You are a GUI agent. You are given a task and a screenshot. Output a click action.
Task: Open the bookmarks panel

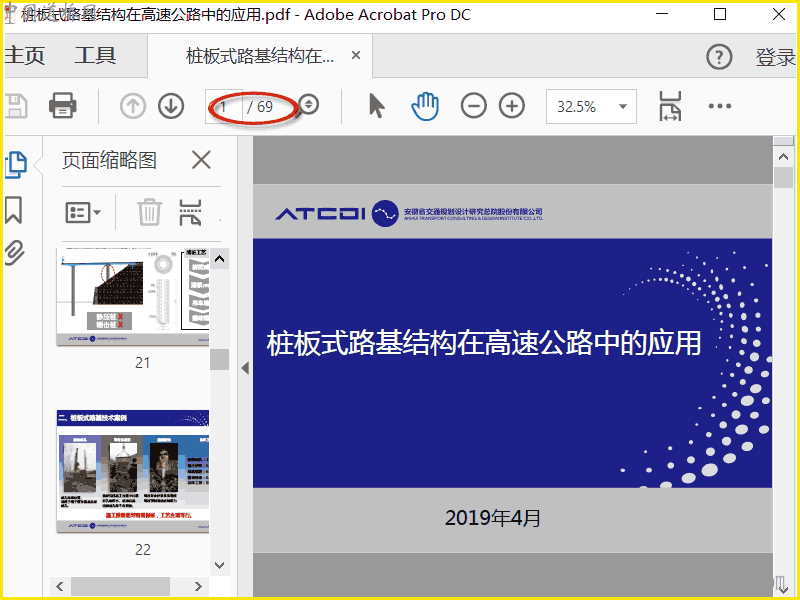(14, 210)
